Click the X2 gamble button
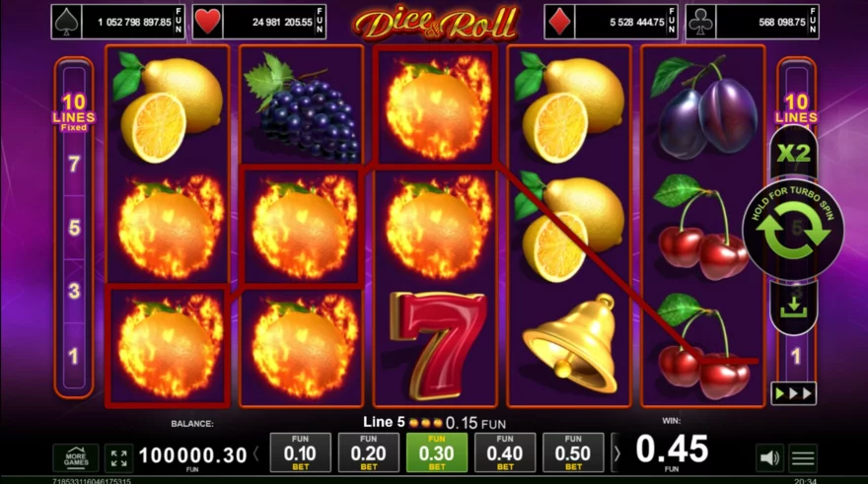868x484 pixels. 793,153
